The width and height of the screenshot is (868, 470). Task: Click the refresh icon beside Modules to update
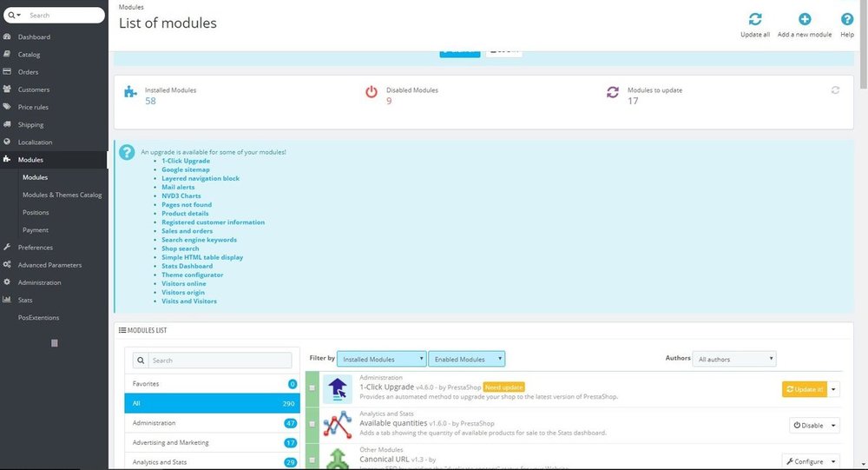(835, 89)
